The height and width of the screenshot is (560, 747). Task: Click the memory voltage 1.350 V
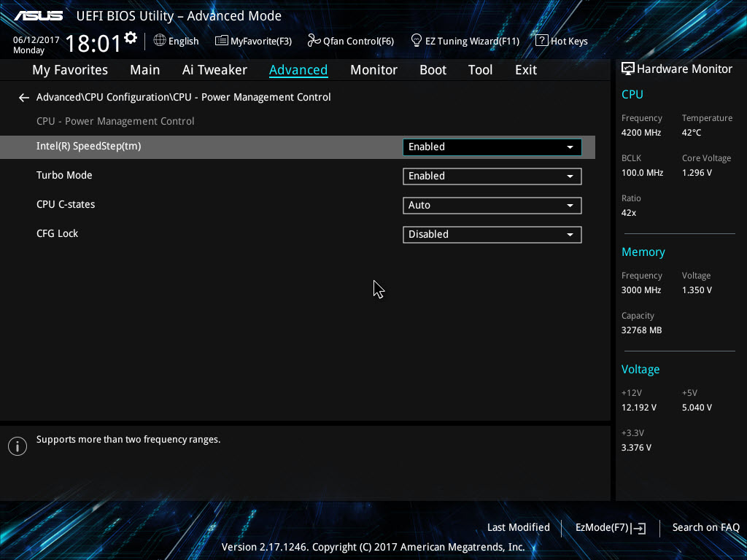click(x=697, y=290)
